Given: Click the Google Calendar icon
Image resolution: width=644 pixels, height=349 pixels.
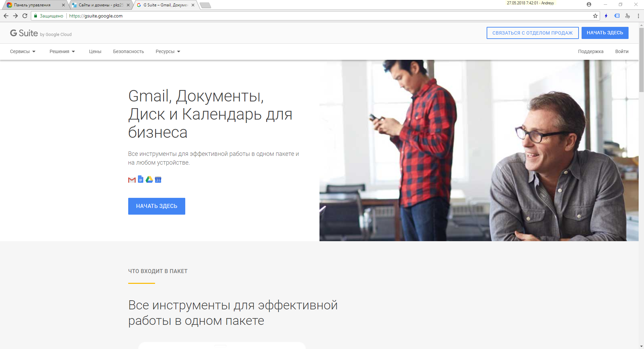Looking at the screenshot, I should (158, 180).
